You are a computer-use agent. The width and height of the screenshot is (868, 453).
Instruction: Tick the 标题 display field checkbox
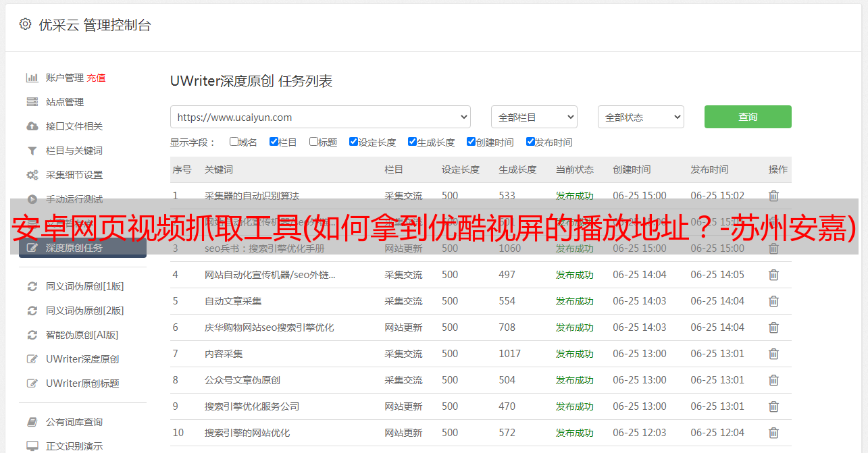[313, 142]
